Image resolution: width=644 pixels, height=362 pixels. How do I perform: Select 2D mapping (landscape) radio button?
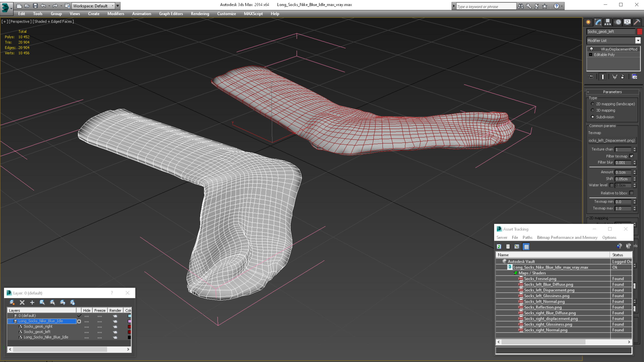coord(593,104)
